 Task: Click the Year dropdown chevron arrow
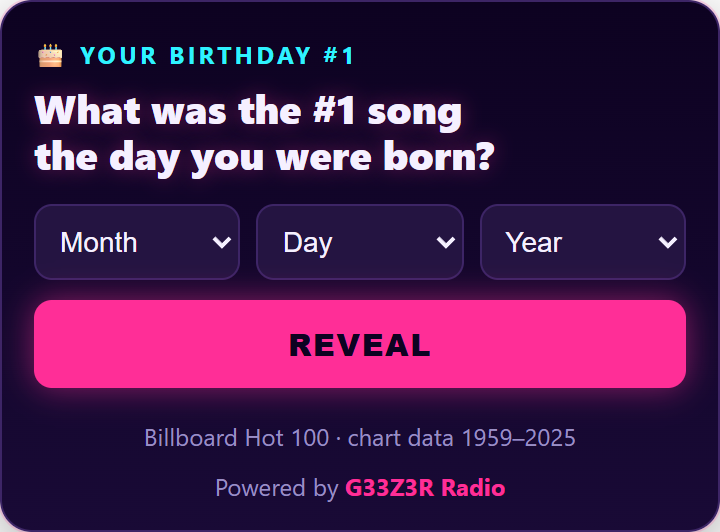pyautogui.click(x=668, y=242)
